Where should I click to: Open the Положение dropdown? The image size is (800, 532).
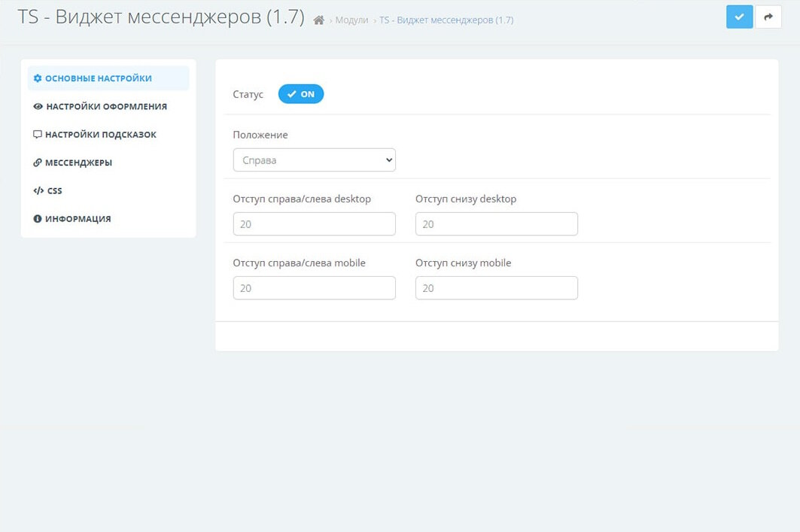pos(314,160)
